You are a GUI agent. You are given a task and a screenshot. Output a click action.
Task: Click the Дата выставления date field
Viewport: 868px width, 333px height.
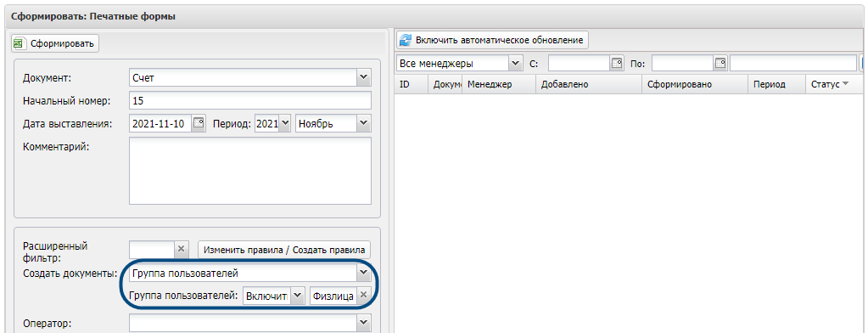click(x=160, y=123)
